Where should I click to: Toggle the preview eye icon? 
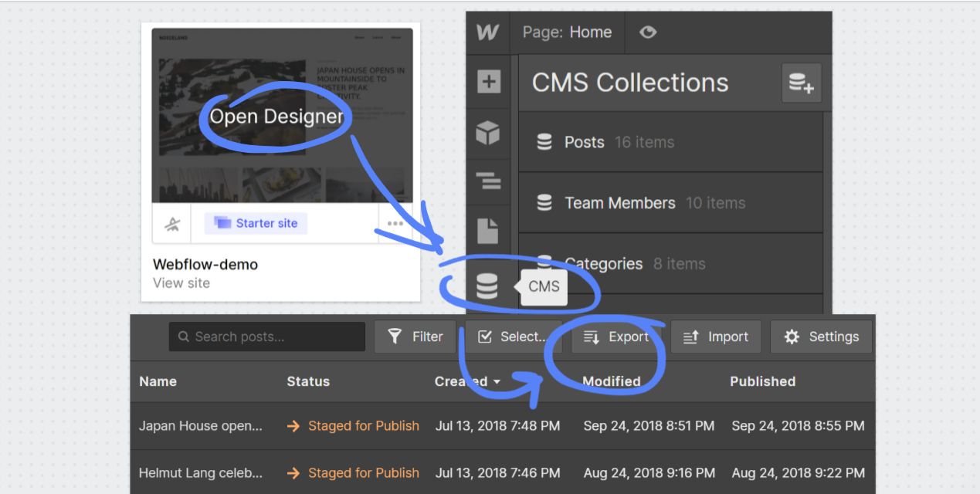[648, 32]
